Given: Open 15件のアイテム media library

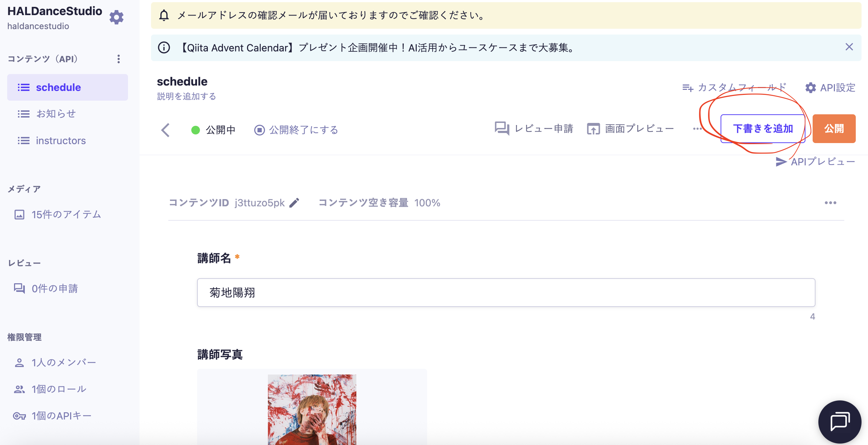Looking at the screenshot, I should click(66, 215).
